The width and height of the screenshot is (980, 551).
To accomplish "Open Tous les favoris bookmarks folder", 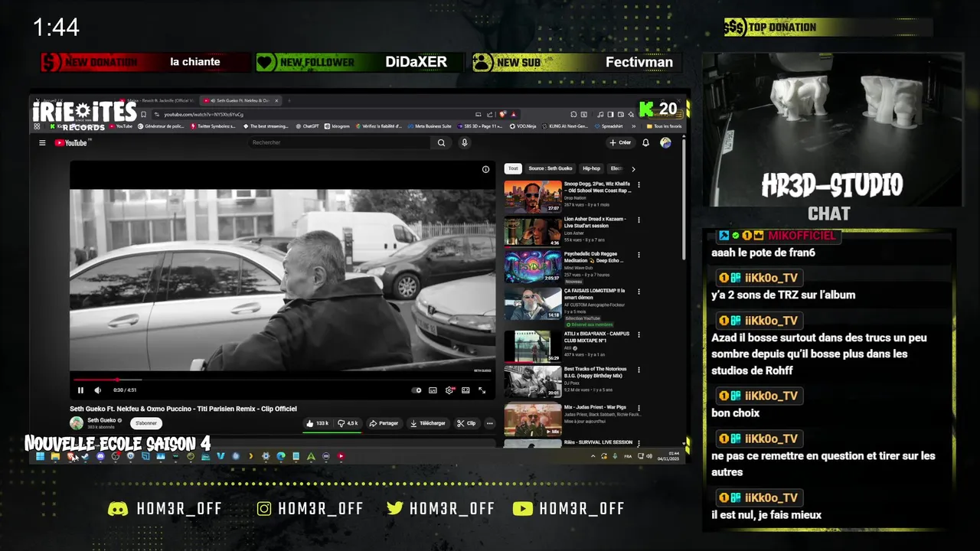I will pyautogui.click(x=665, y=126).
